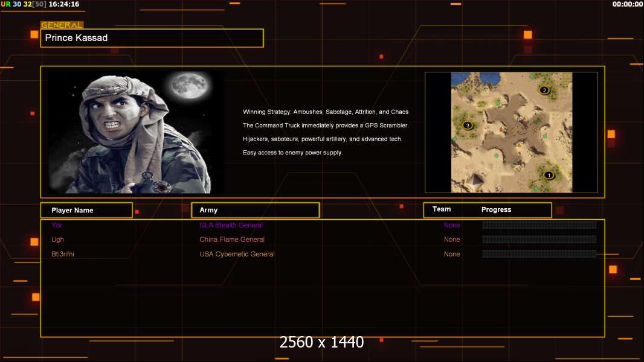Click start position marker 1 on minimap

[549, 176]
